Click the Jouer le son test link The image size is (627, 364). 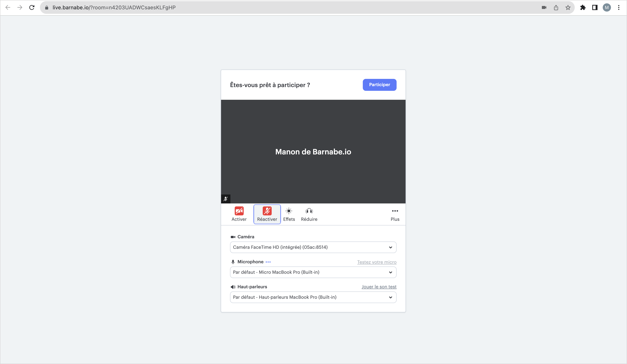(x=379, y=287)
